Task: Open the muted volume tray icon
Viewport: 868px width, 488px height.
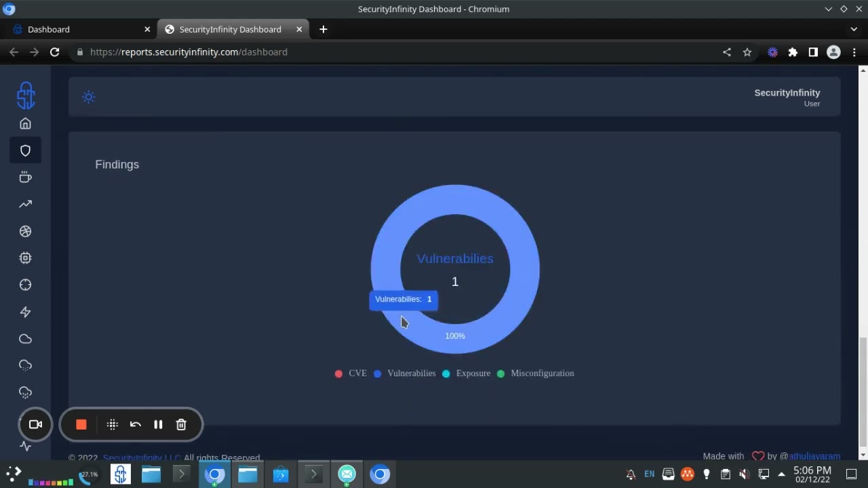Action: 744,474
